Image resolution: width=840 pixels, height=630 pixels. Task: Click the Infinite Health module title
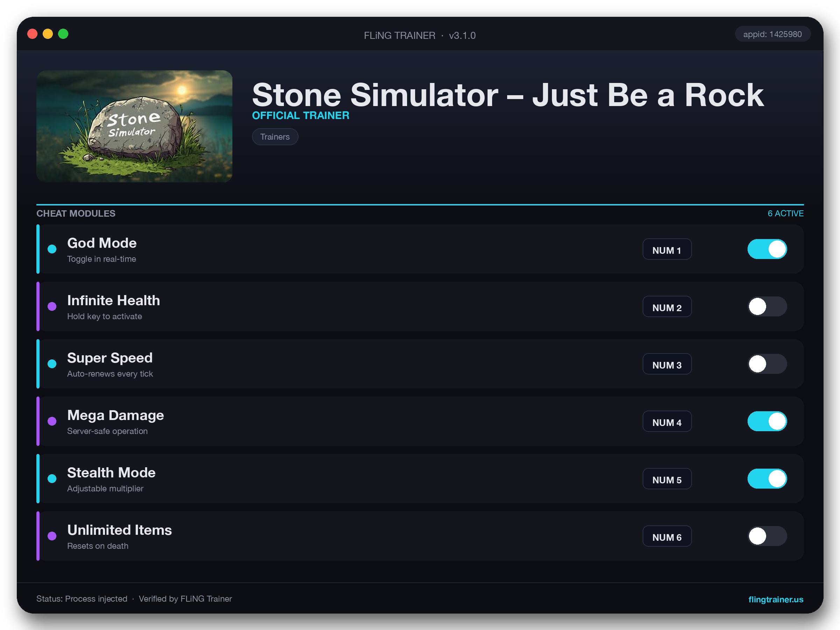click(x=113, y=300)
